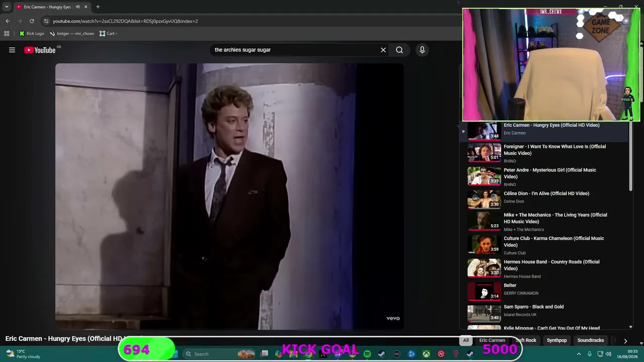Screen dimensions: 644x362
Task: Select the Synthpop filter chip
Action: 556,340
